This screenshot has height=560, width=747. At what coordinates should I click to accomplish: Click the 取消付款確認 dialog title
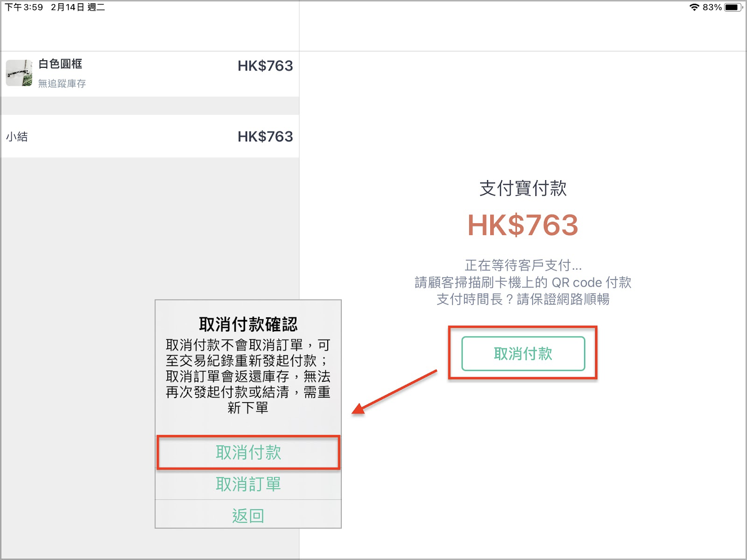pos(248,324)
